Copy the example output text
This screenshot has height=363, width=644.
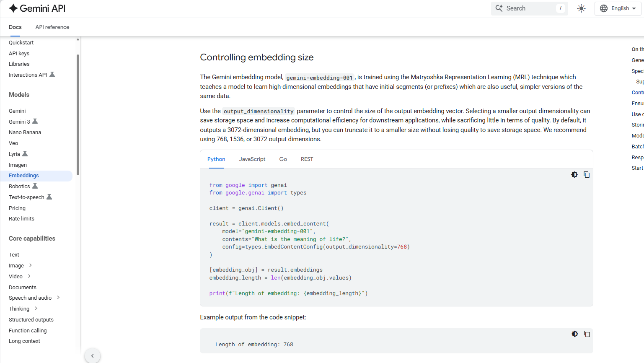[x=587, y=334]
